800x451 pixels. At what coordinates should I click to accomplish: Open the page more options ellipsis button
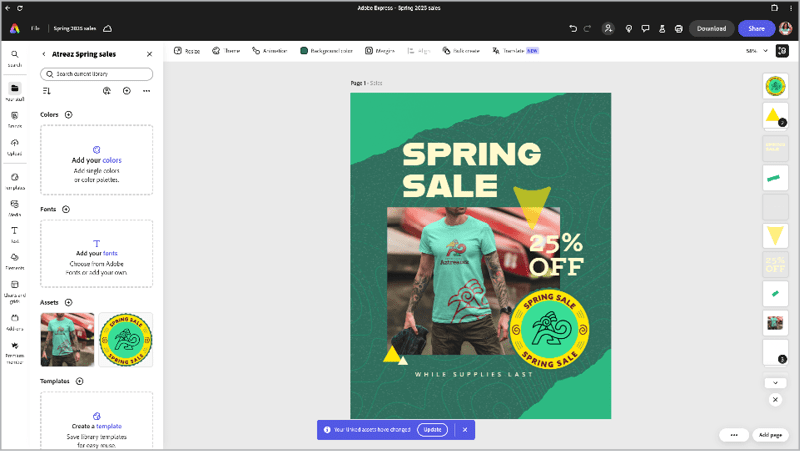coord(734,435)
